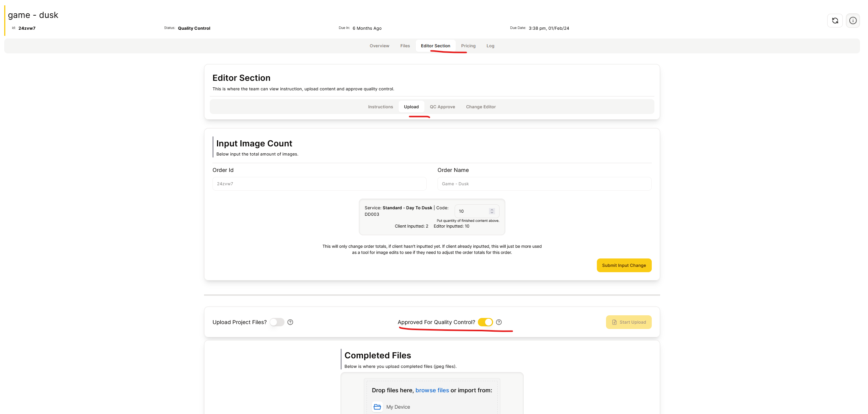868x414 pixels.
Task: Click the quantity stepper arrows
Action: tap(492, 211)
